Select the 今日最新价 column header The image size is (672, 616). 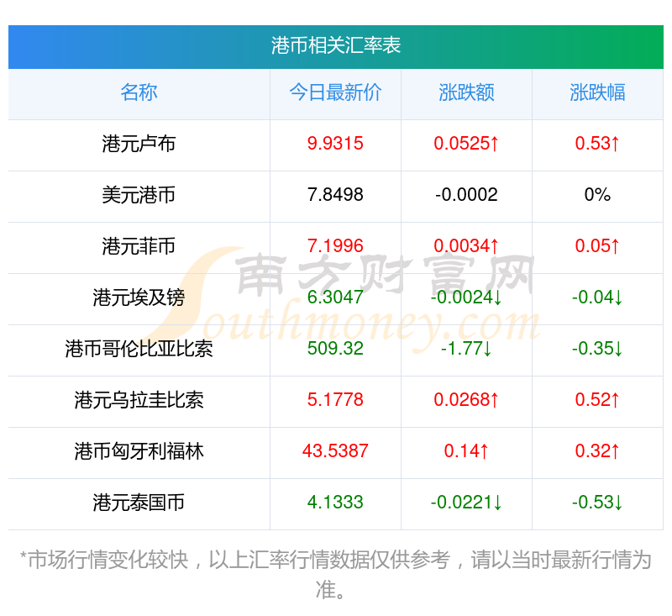coord(335,92)
